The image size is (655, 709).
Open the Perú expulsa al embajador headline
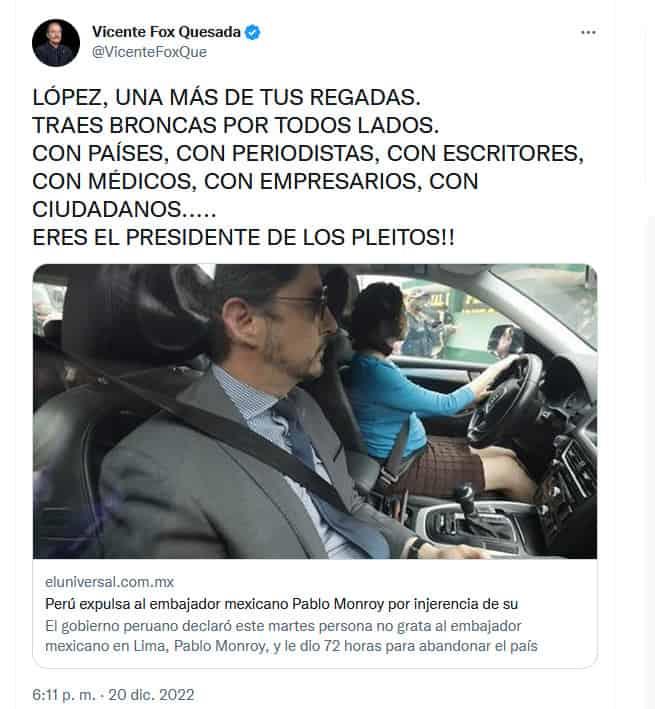point(282,604)
